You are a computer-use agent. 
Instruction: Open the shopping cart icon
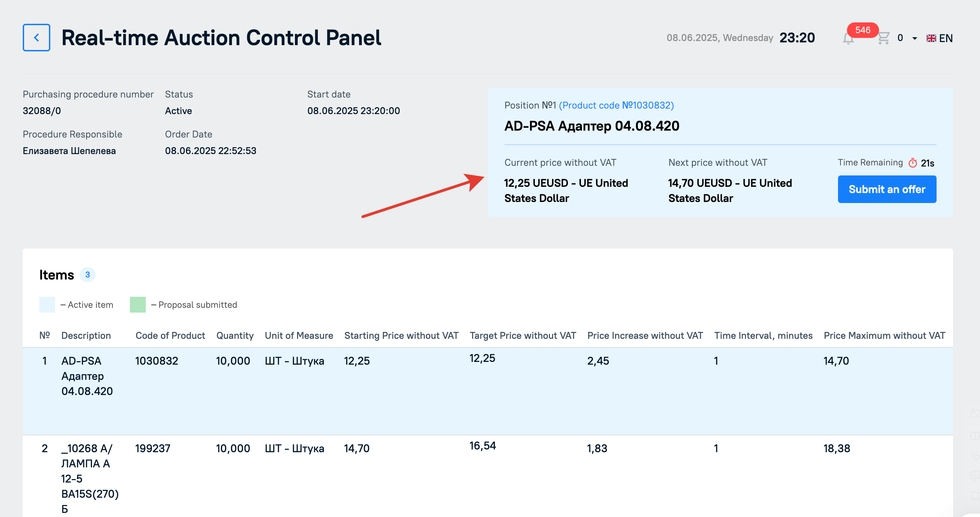coord(884,38)
